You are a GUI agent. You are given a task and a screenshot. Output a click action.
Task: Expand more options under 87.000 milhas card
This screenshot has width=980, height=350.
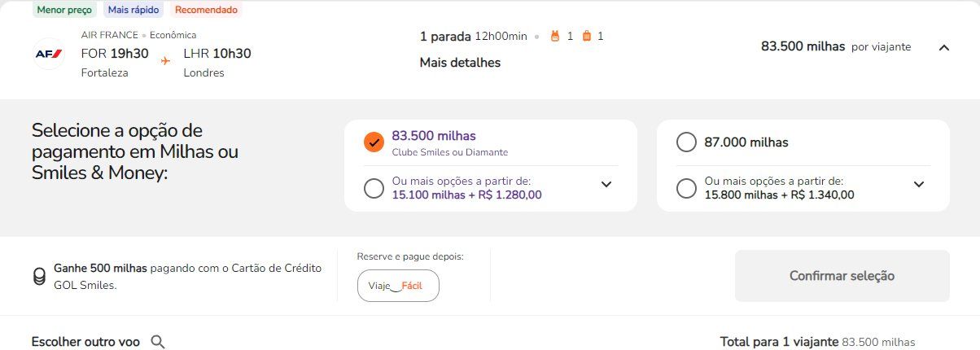click(919, 185)
